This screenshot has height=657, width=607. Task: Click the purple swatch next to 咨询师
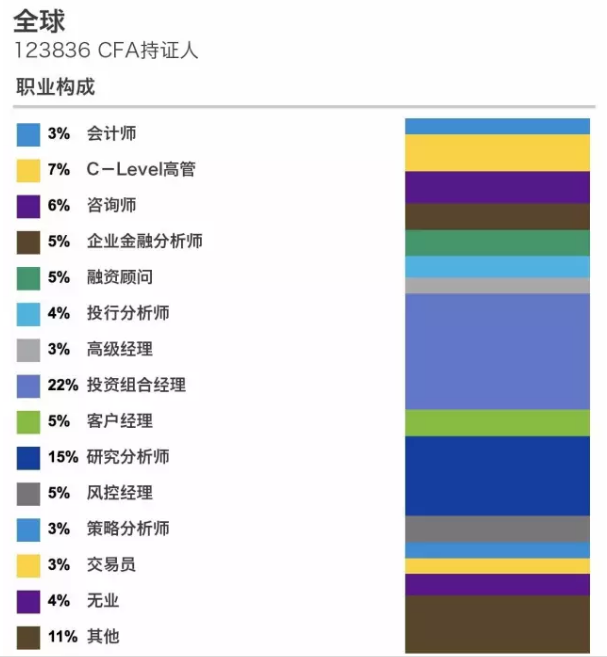coord(28,206)
